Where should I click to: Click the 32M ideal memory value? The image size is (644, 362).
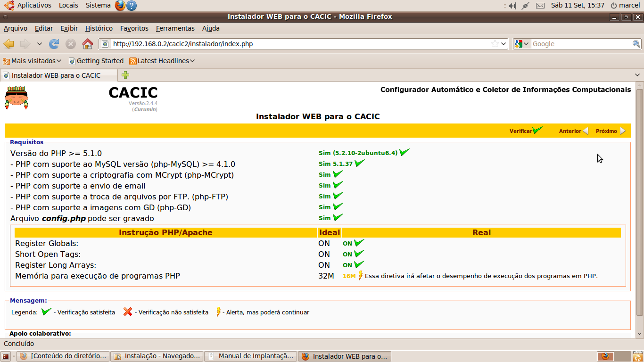326,276
